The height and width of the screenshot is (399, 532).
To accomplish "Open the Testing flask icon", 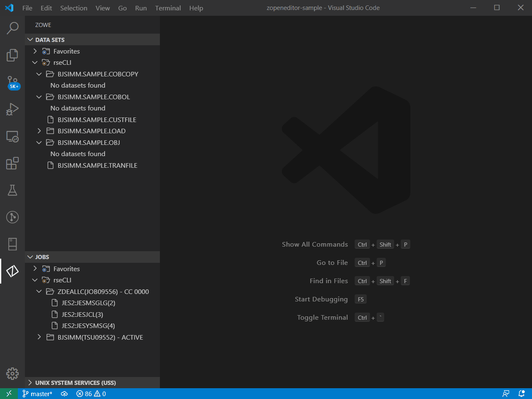I will (12, 190).
